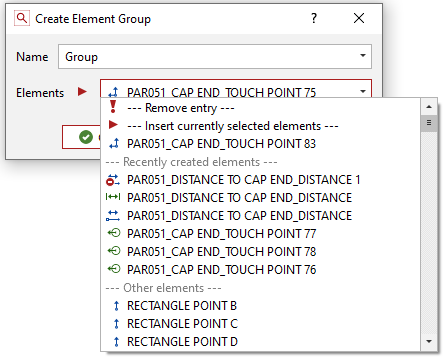Select RECTANGLE POINT C
Image resolution: width=448 pixels, height=362 pixels.
(260, 324)
